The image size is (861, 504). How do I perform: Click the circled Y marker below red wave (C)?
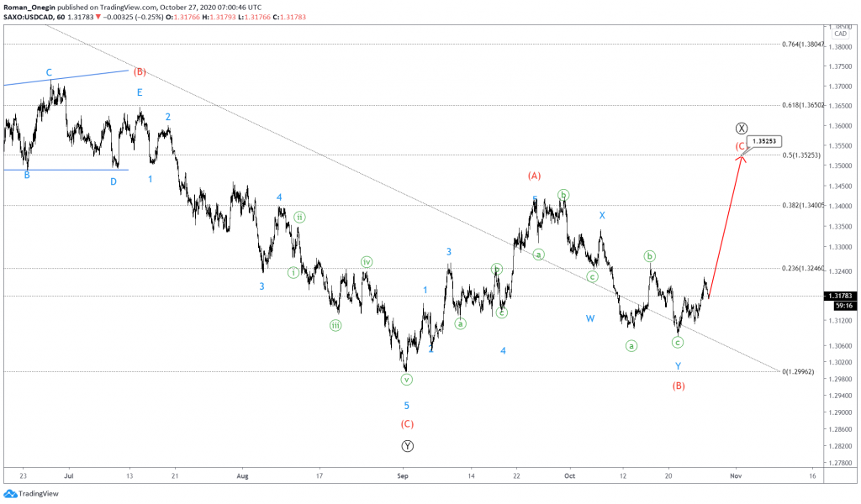pyautogui.click(x=407, y=446)
